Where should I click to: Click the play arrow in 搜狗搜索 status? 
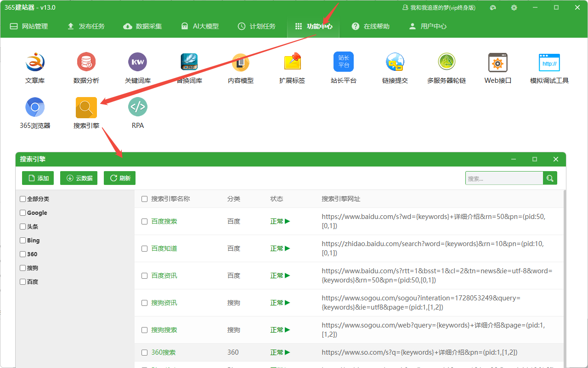tap(288, 330)
